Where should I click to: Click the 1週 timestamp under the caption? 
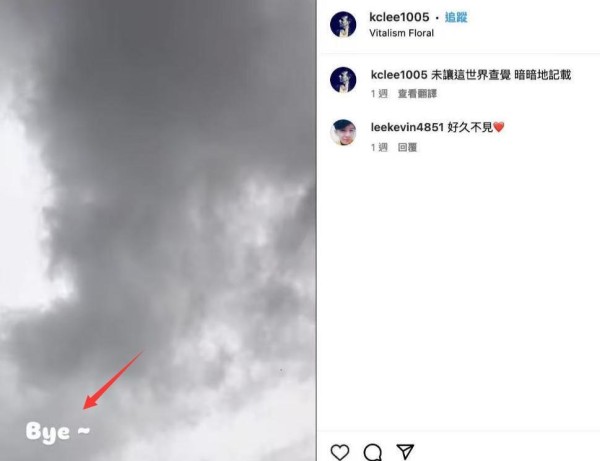coord(379,94)
